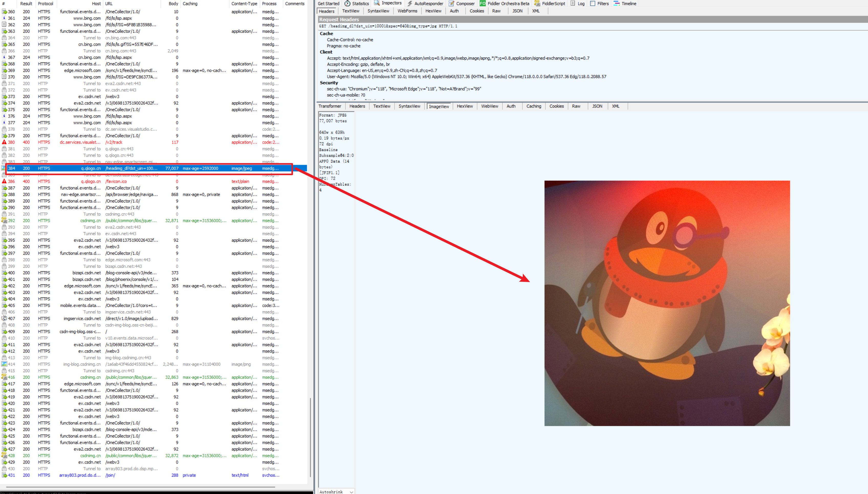The height and width of the screenshot is (494, 868).
Task: Switch to the Get Started tab
Action: coord(328,3)
